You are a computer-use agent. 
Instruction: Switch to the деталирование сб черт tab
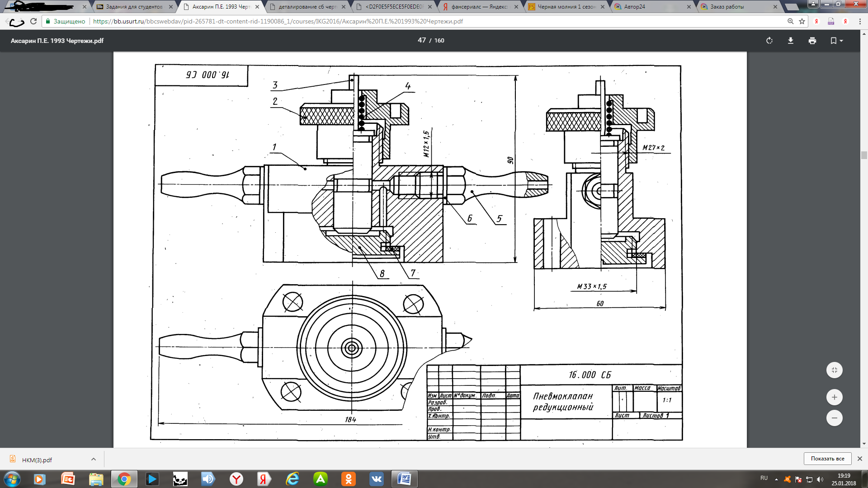[307, 7]
